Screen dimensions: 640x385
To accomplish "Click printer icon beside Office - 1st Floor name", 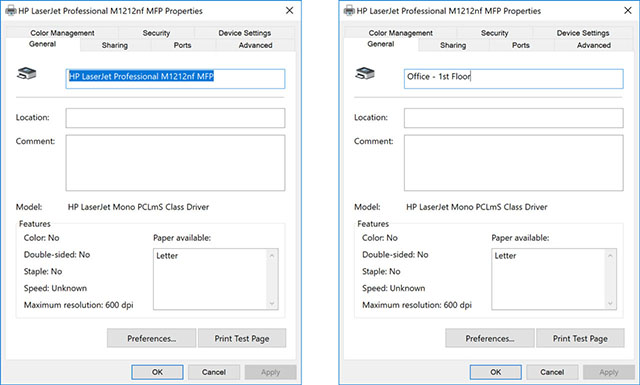I will tap(365, 73).
